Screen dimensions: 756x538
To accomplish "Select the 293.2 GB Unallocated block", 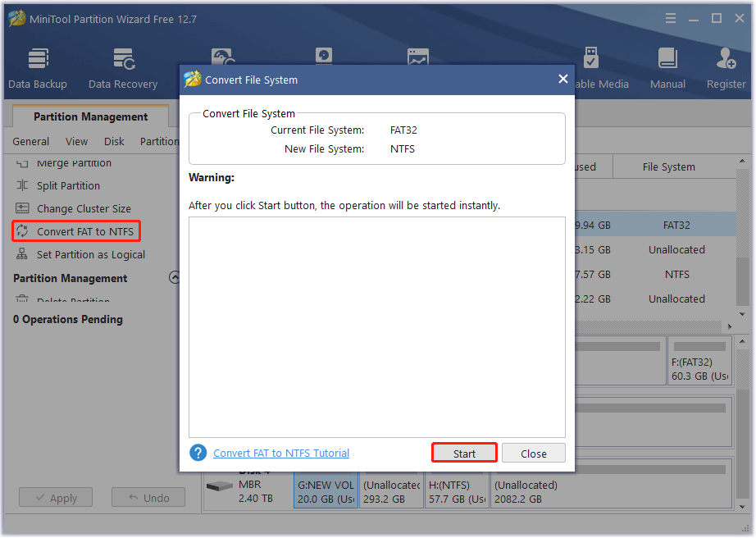I will (391, 490).
